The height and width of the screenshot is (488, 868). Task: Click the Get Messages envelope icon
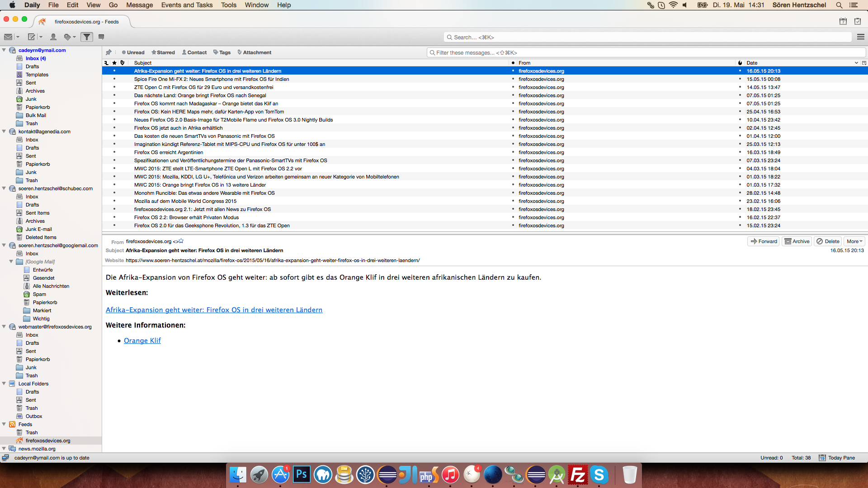(x=8, y=37)
